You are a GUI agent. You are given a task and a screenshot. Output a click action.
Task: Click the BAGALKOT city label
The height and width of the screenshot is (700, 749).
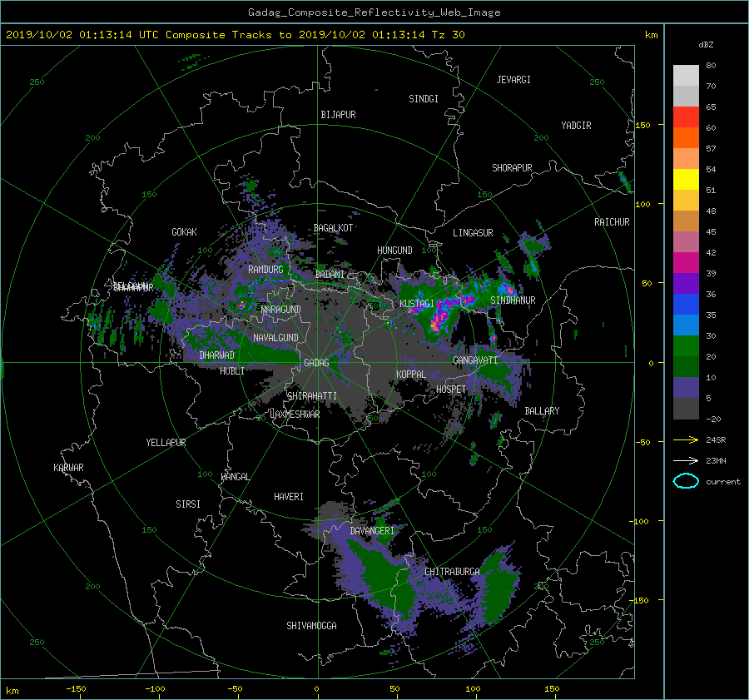333,228
